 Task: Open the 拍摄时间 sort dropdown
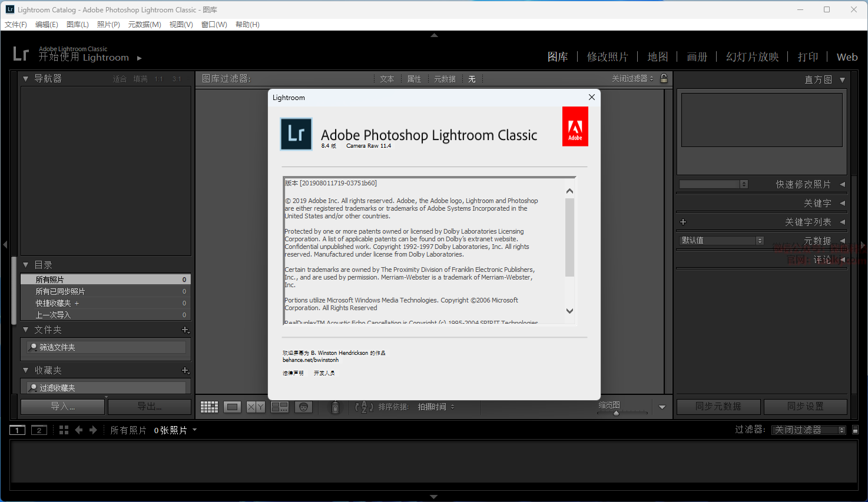point(436,407)
